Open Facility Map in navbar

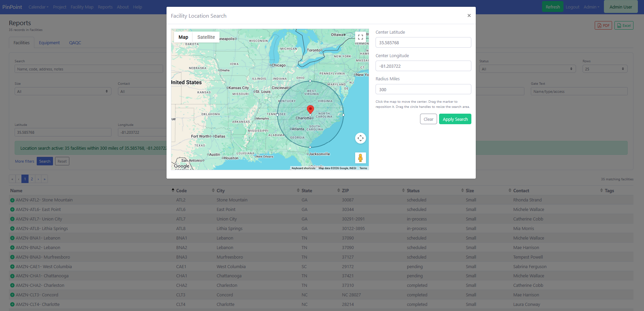(x=82, y=7)
